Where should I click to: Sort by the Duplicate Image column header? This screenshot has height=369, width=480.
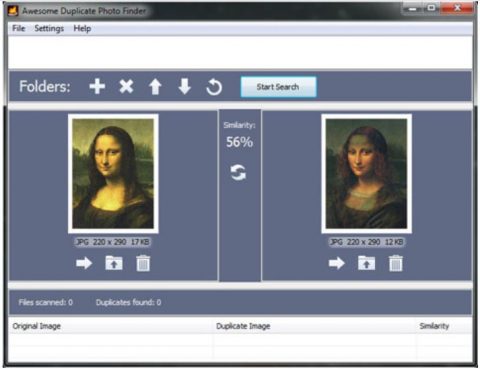coord(314,326)
